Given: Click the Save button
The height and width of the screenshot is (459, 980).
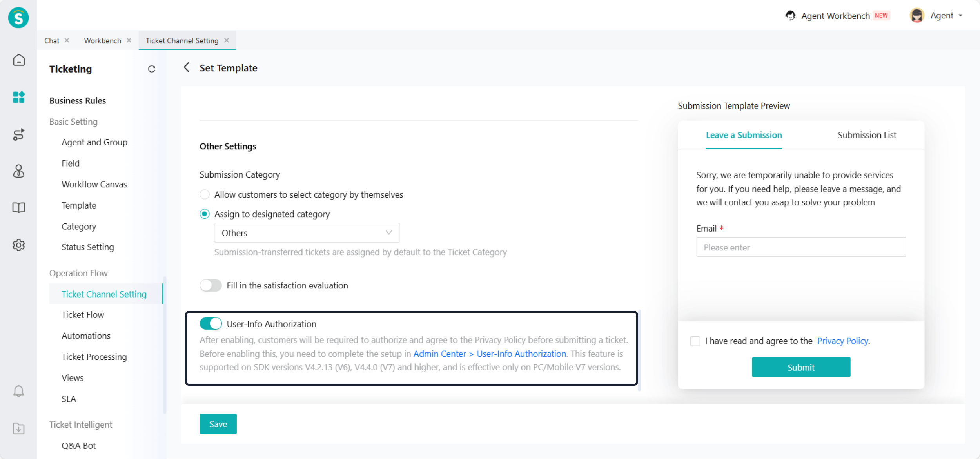Looking at the screenshot, I should [x=218, y=424].
